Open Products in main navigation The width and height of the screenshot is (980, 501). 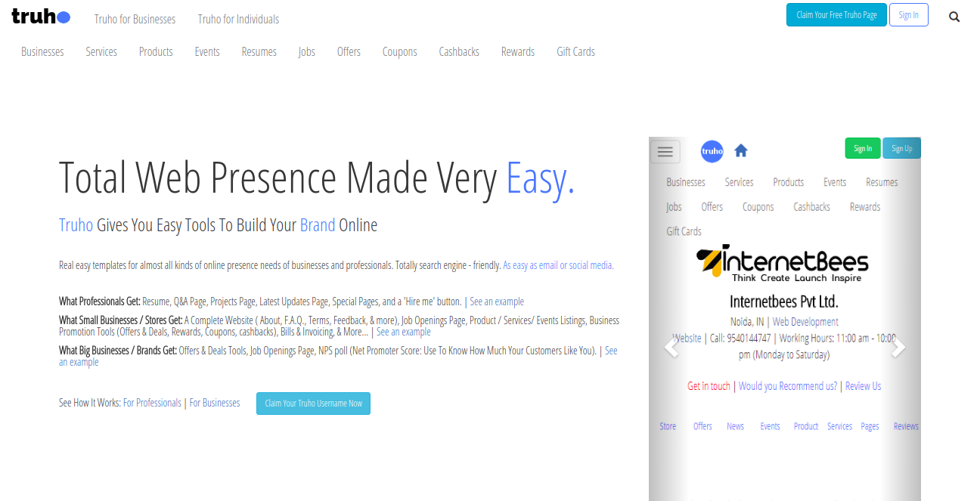156,51
